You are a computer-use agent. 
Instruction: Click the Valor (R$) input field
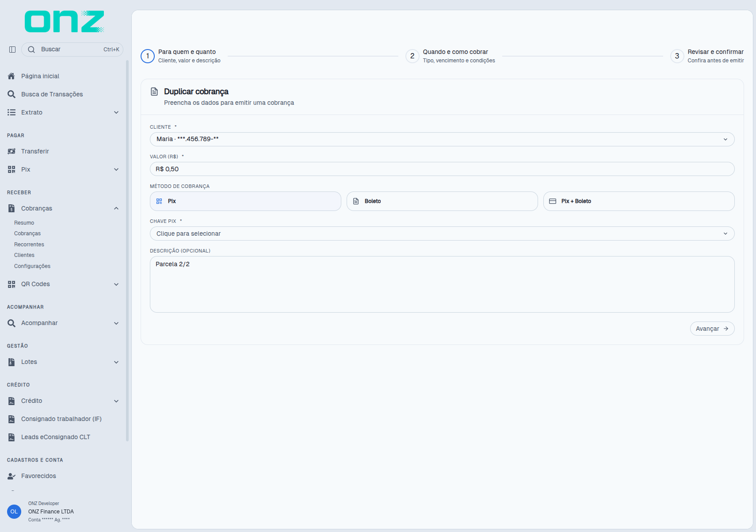tap(442, 169)
